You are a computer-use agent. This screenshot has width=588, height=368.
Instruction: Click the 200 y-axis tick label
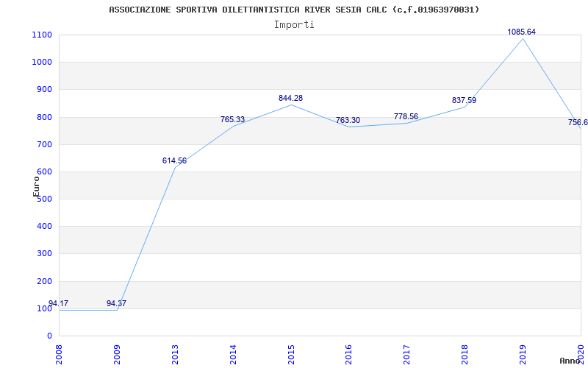point(44,281)
